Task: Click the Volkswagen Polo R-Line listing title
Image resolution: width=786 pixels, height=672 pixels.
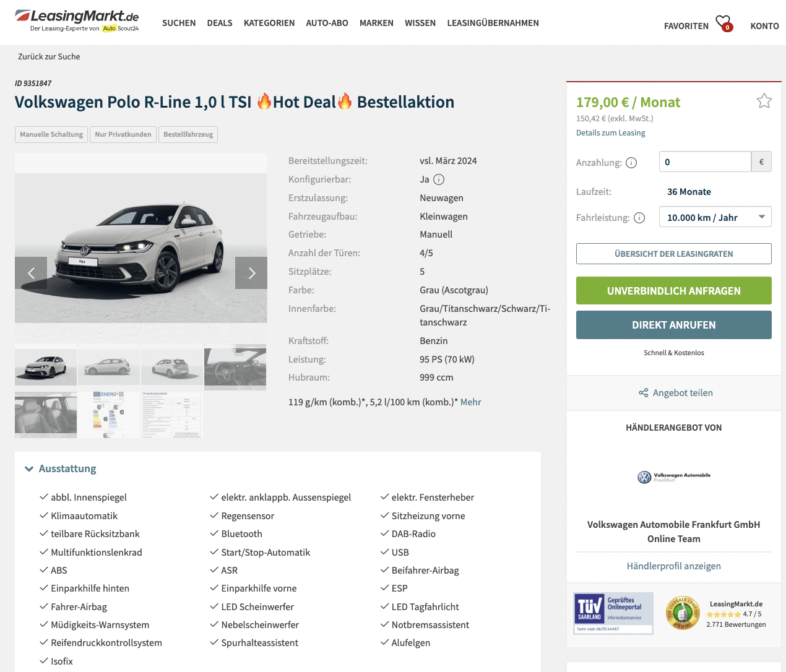Action: pyautogui.click(x=235, y=102)
